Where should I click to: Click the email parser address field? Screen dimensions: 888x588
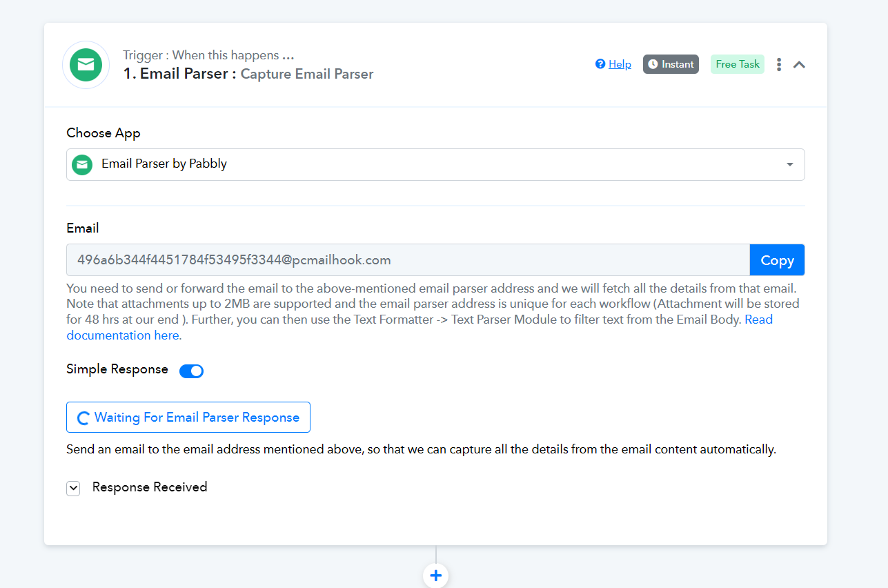[x=408, y=260]
